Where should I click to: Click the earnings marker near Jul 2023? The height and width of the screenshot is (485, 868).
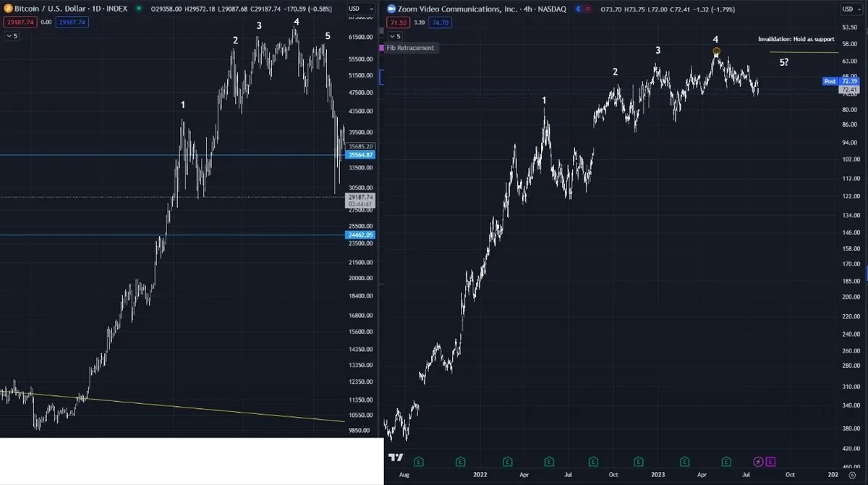[x=725, y=460]
